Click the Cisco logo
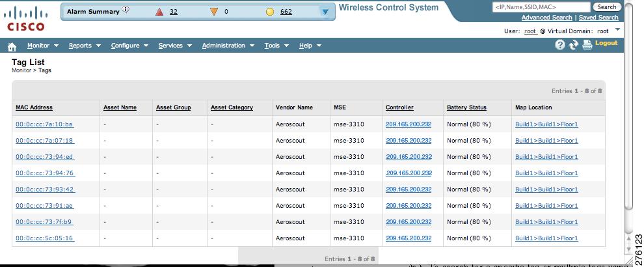Image resolution: width=644 pixels, height=267 pixels. tap(25, 18)
